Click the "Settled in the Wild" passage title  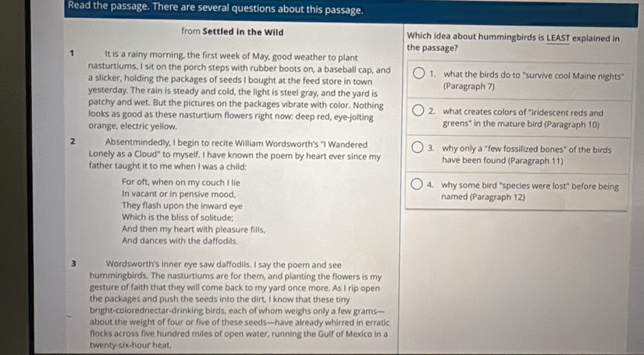[x=243, y=32]
